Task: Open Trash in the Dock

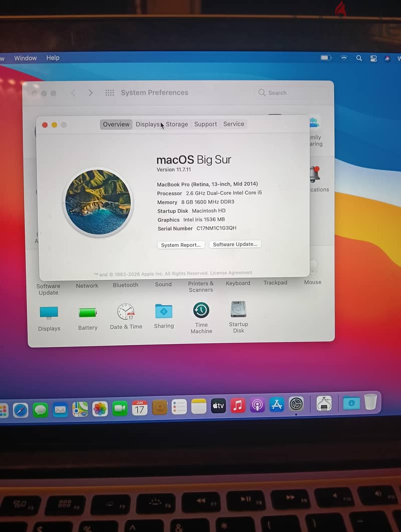Action: point(370,402)
